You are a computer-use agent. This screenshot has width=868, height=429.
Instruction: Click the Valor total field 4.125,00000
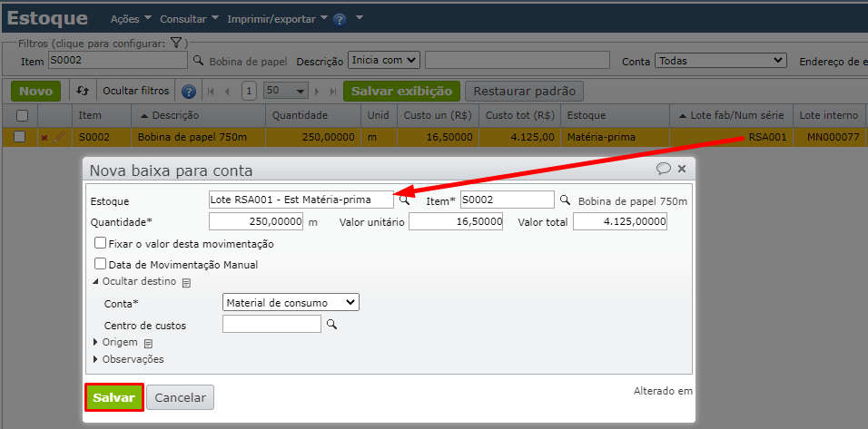[620, 222]
